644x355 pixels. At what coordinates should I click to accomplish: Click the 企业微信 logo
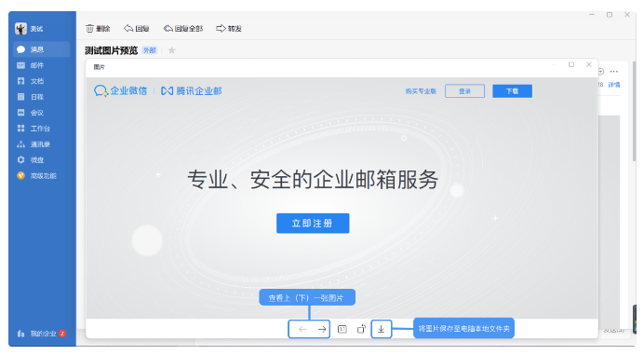point(120,91)
